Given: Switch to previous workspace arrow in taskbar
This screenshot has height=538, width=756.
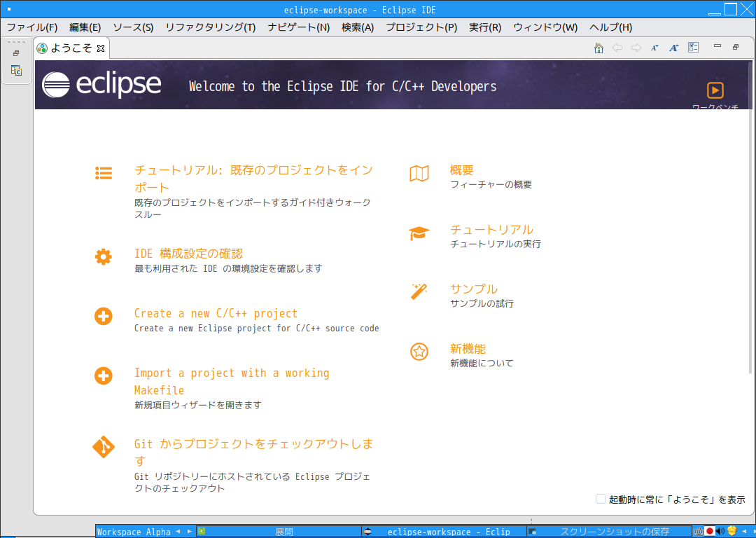Looking at the screenshot, I should (178, 531).
